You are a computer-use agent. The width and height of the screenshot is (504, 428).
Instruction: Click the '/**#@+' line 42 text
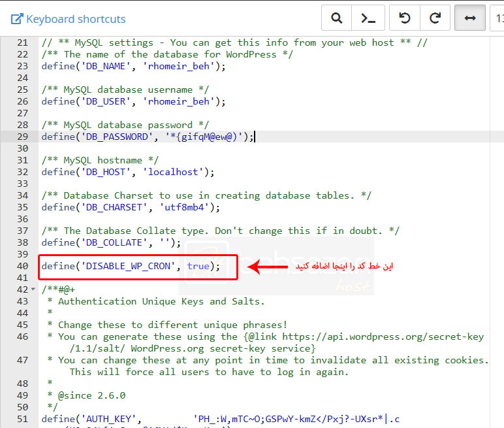[x=58, y=289]
